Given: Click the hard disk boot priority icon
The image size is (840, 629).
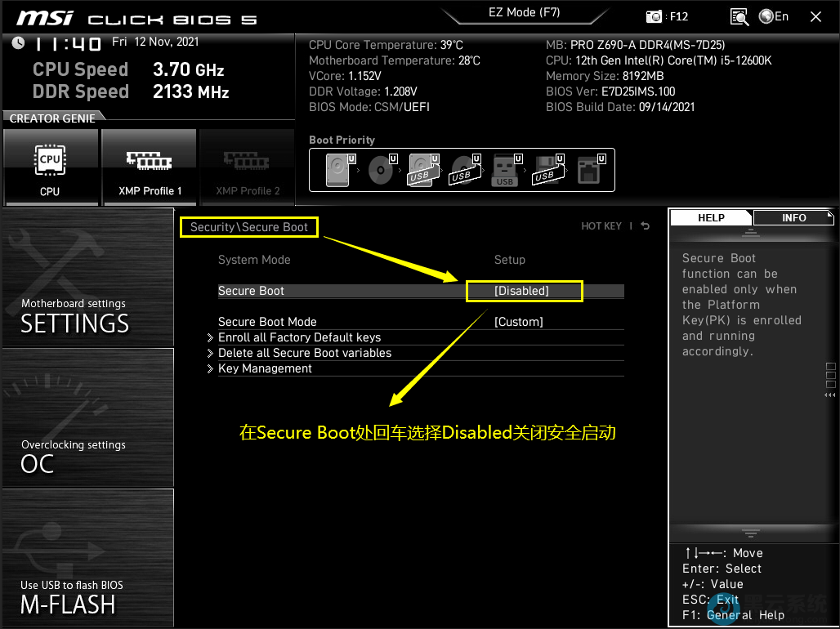Looking at the screenshot, I should (x=337, y=170).
